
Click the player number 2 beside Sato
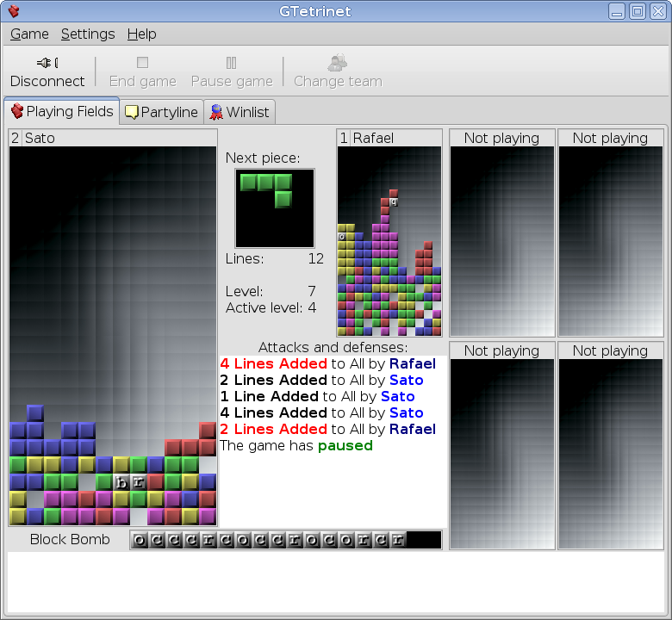(x=16, y=138)
